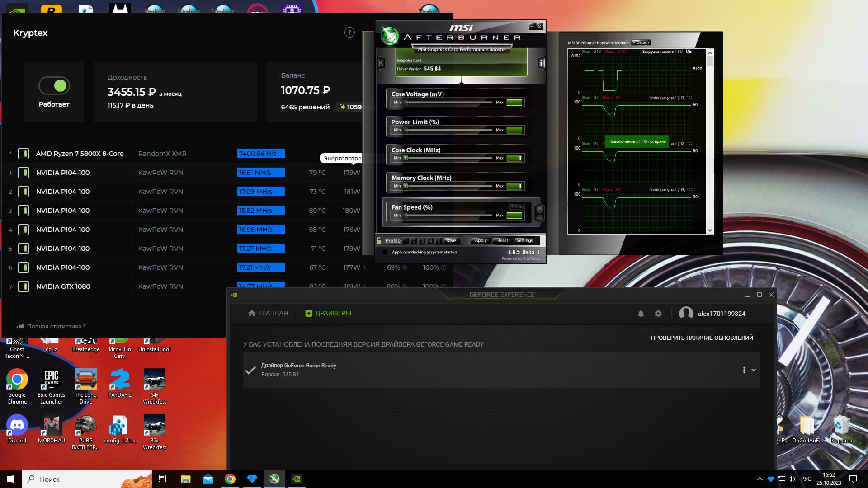Viewport: 868px width, 488px height.
Task: Open GeForce Experience notifications bell
Action: (x=641, y=314)
